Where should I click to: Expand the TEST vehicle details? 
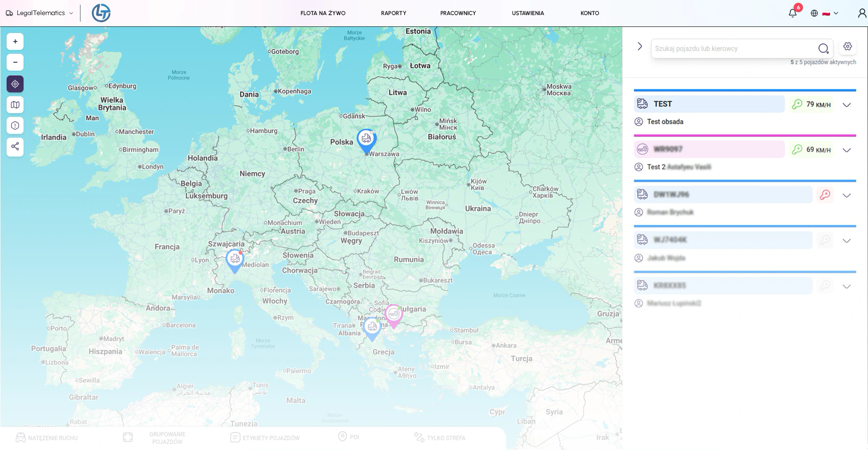(846, 105)
